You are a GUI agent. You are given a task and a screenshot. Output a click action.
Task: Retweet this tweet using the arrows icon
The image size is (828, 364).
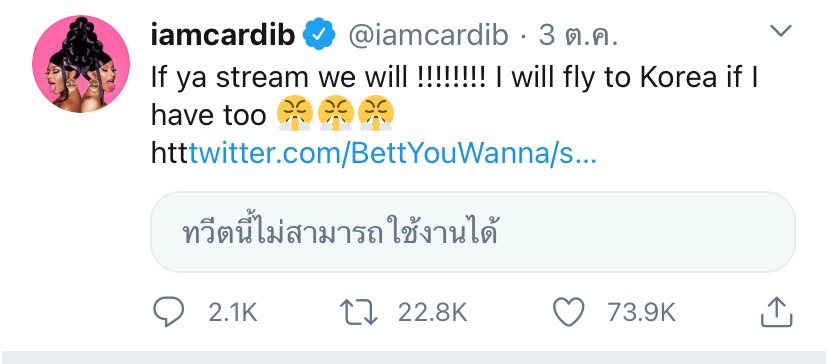(359, 312)
